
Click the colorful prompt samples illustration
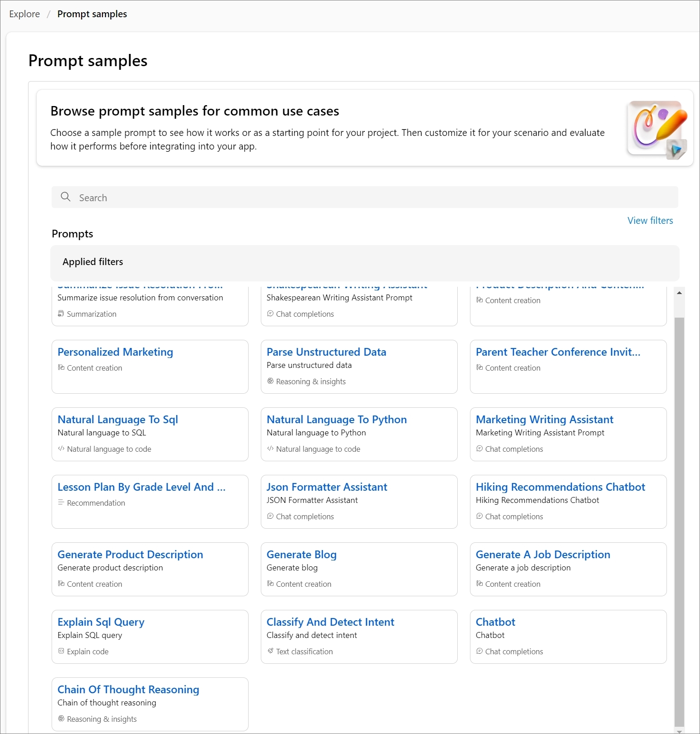[657, 130]
